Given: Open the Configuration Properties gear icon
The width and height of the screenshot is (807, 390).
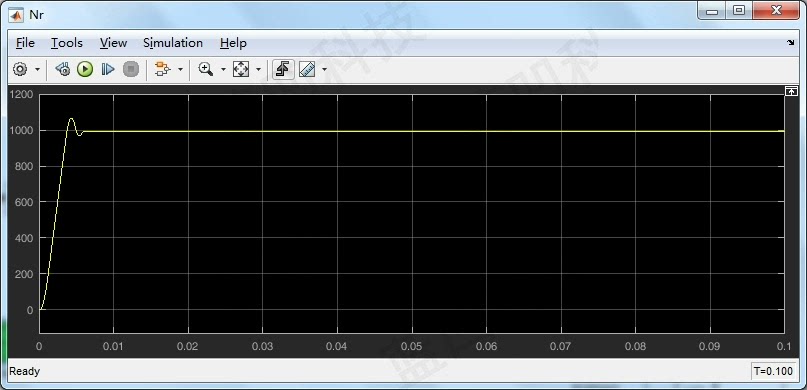Looking at the screenshot, I should [20, 69].
